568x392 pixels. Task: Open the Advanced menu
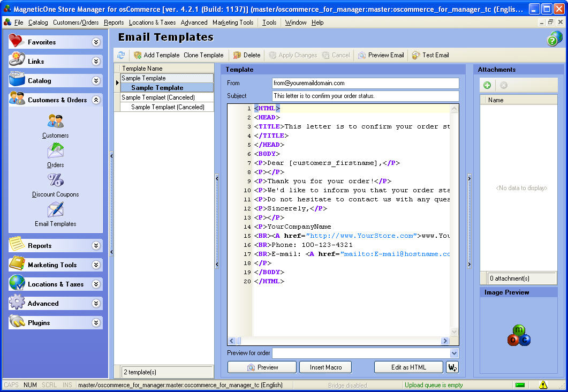click(x=194, y=22)
